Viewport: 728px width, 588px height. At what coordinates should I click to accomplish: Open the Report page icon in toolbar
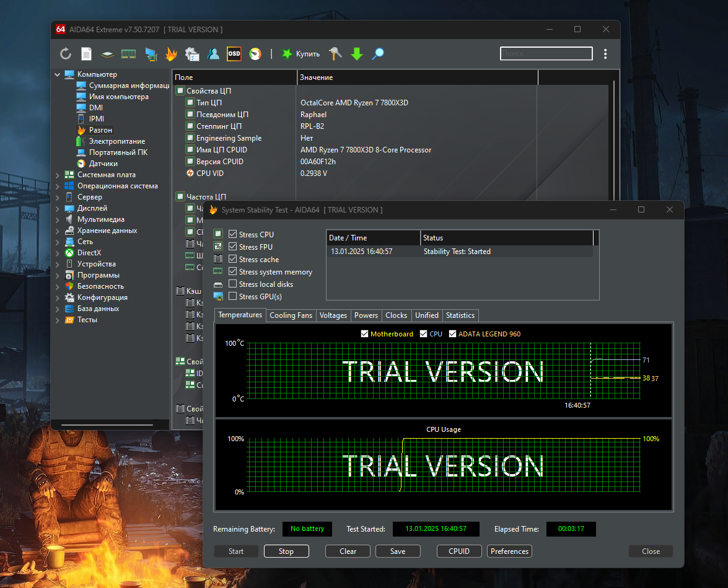click(x=86, y=54)
